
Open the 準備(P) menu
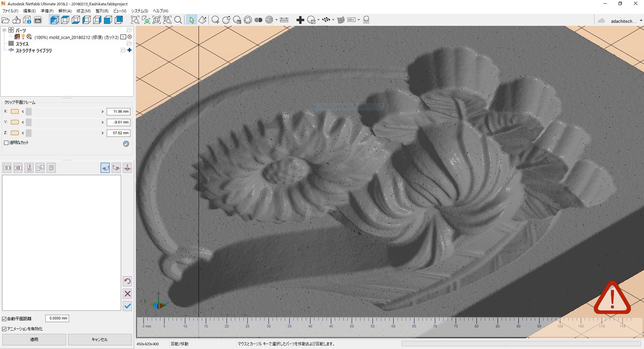click(48, 11)
